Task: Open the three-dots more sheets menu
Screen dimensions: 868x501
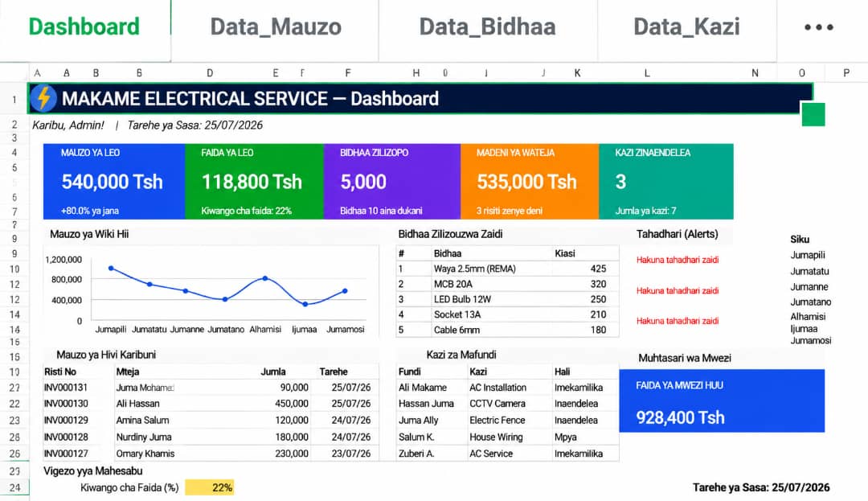Action: point(819,27)
